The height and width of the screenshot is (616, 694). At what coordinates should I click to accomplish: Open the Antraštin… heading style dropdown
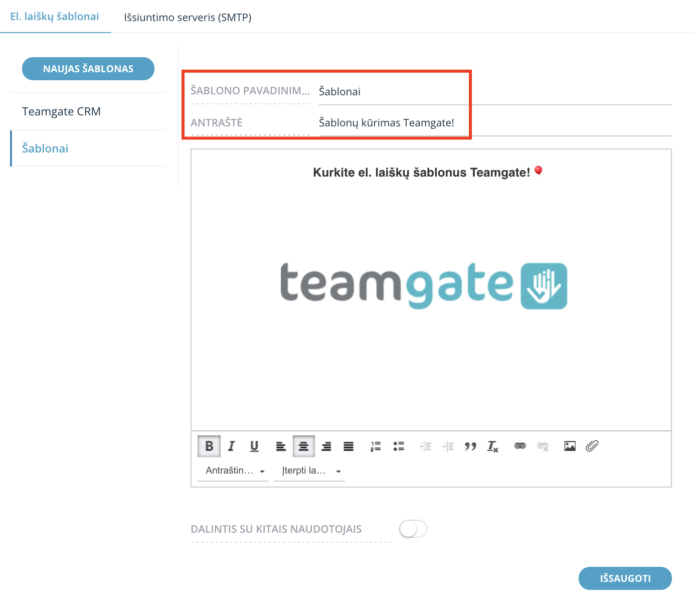click(x=233, y=471)
